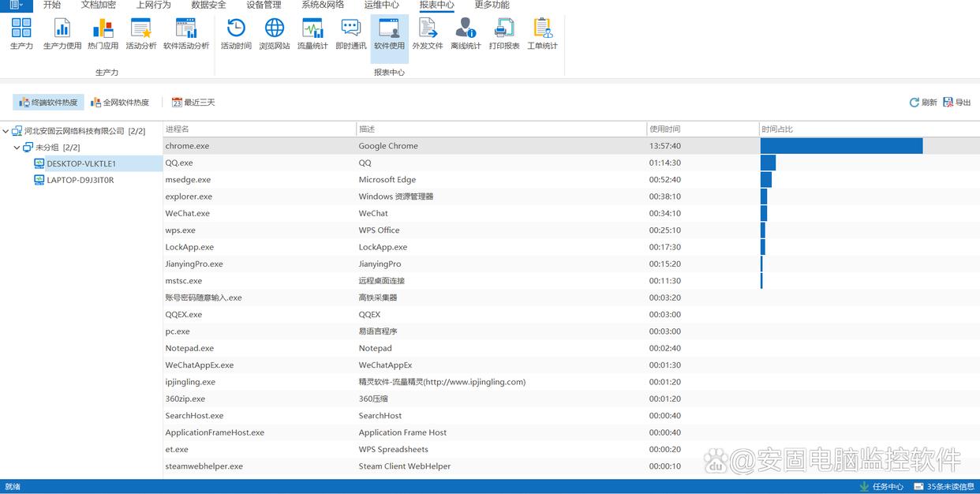Open 打印报表 printer icon
This screenshot has width=980, height=494.
click(504, 34)
